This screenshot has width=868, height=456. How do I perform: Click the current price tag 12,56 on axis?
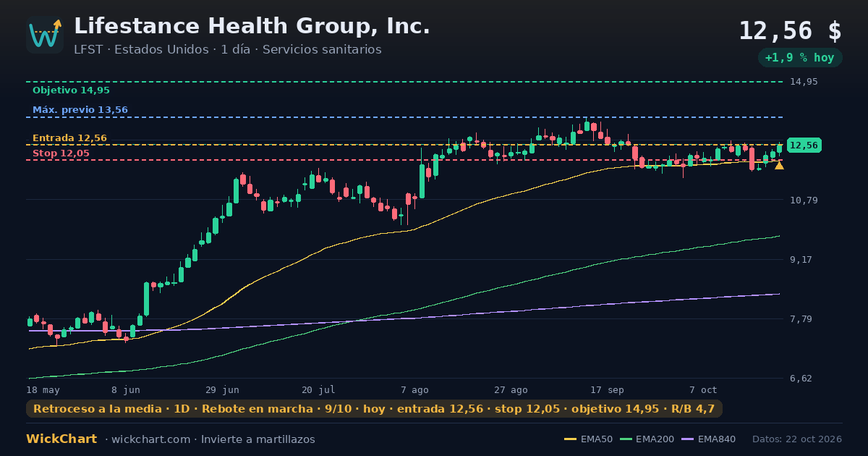pyautogui.click(x=804, y=145)
